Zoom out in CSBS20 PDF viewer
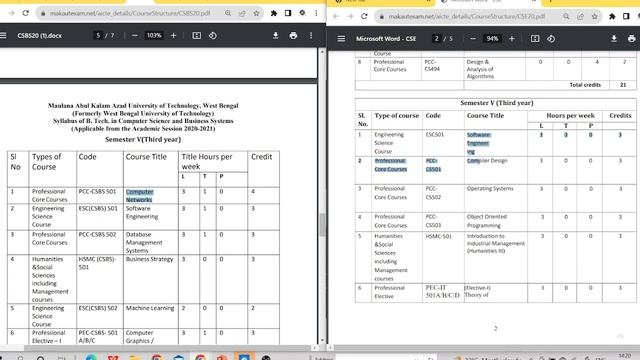Viewport: 640px width, 360px height. click(x=135, y=36)
